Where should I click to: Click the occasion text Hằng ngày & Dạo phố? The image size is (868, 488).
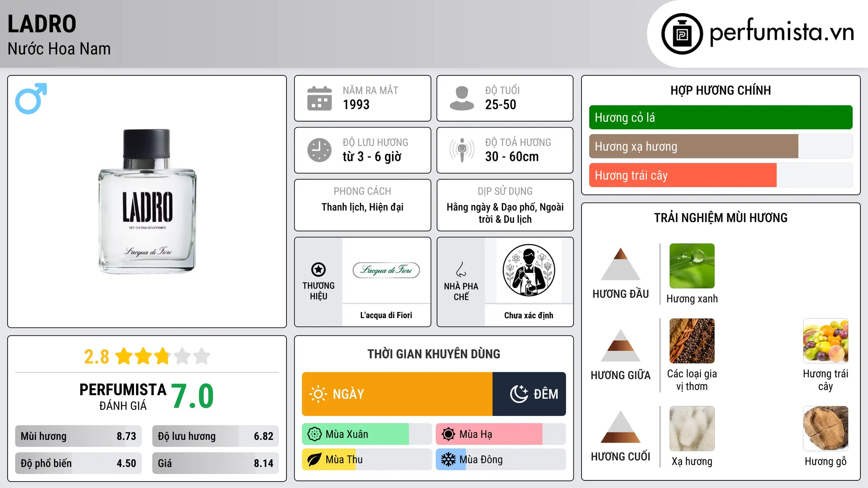pos(491,207)
